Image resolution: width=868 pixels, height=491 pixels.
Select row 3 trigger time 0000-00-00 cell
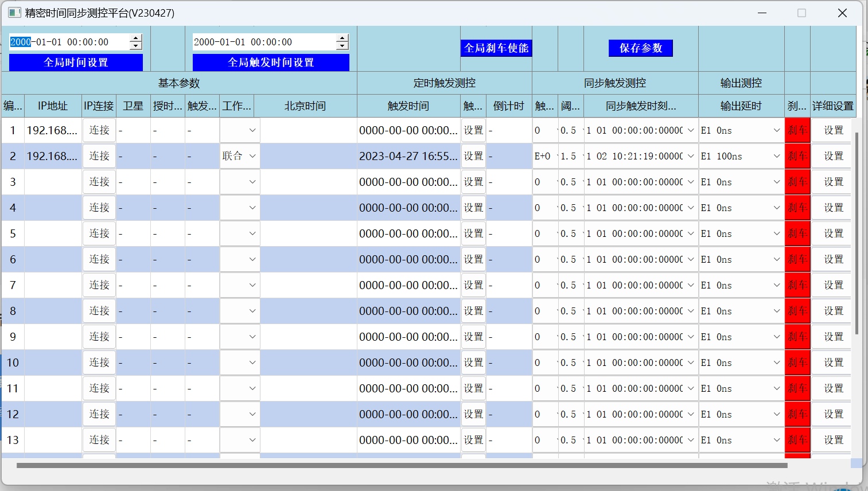point(408,182)
